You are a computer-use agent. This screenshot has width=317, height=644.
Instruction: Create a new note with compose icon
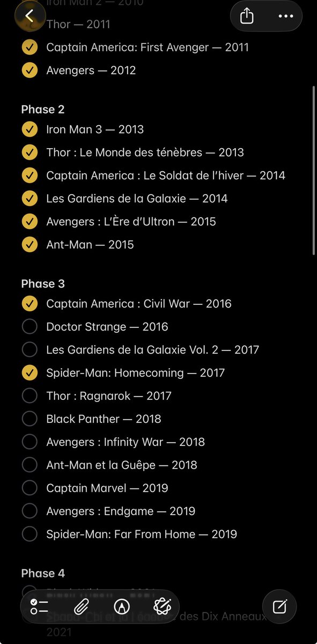tap(279, 606)
